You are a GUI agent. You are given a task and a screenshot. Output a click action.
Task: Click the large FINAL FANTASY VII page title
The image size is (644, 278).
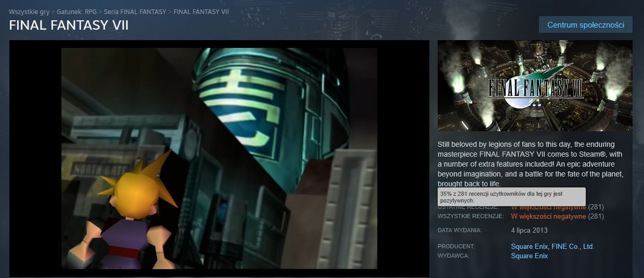pyautogui.click(x=69, y=26)
